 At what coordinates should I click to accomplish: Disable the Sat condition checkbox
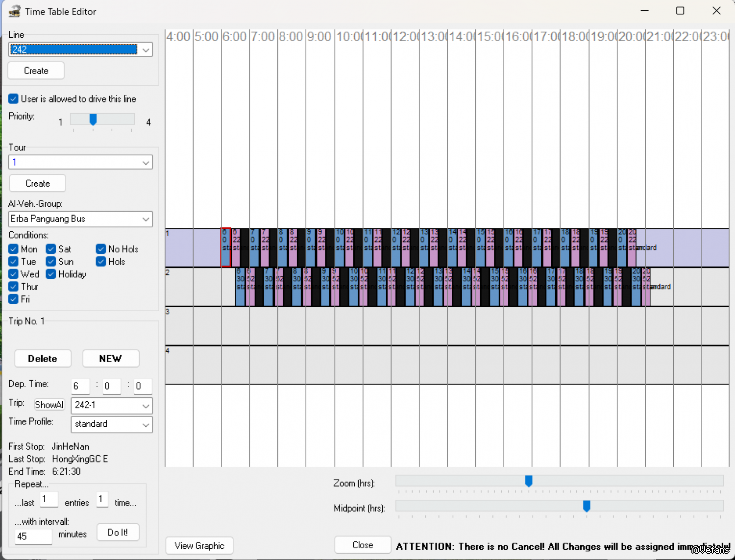click(x=51, y=249)
